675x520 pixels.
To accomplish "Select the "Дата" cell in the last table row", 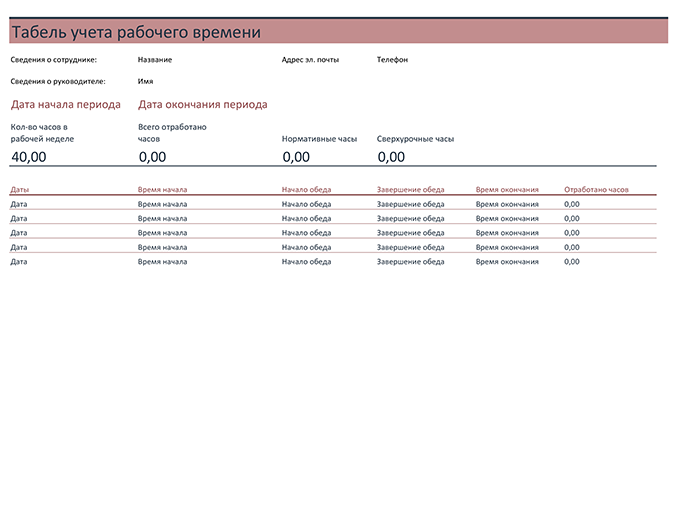I will click(x=19, y=262).
